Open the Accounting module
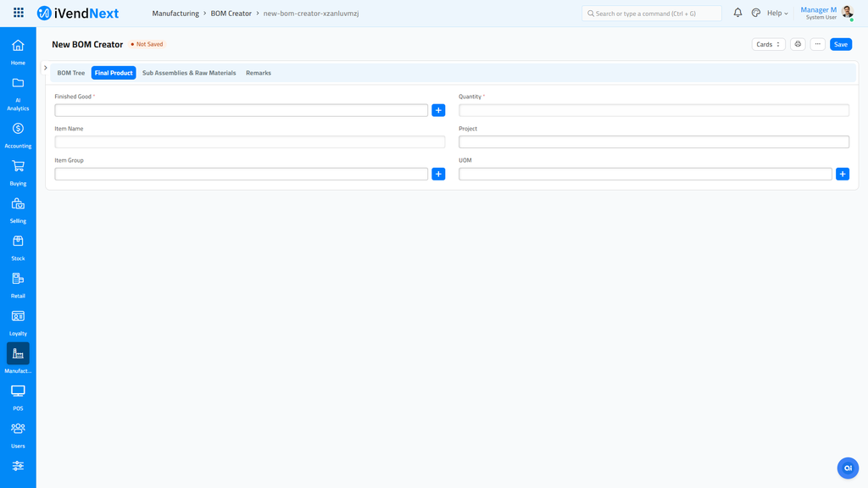The height and width of the screenshot is (488, 868). 18,136
